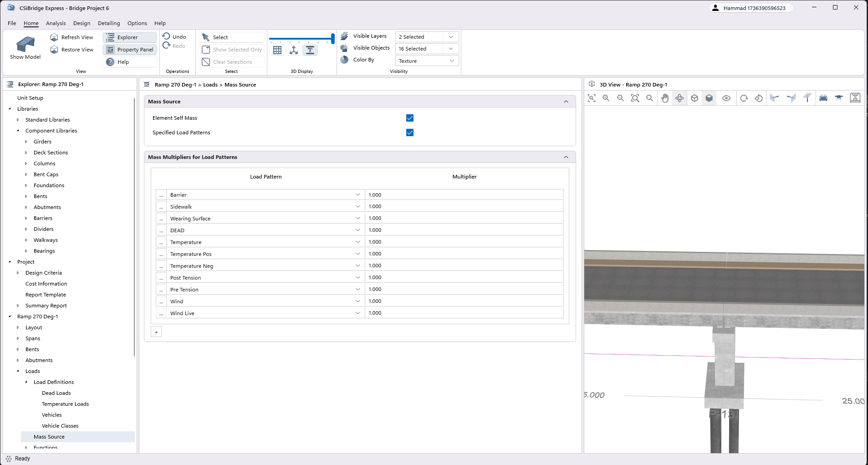The width and height of the screenshot is (868, 465).
Task: Toggle the grid display icon in 3D Display
Action: click(x=277, y=51)
